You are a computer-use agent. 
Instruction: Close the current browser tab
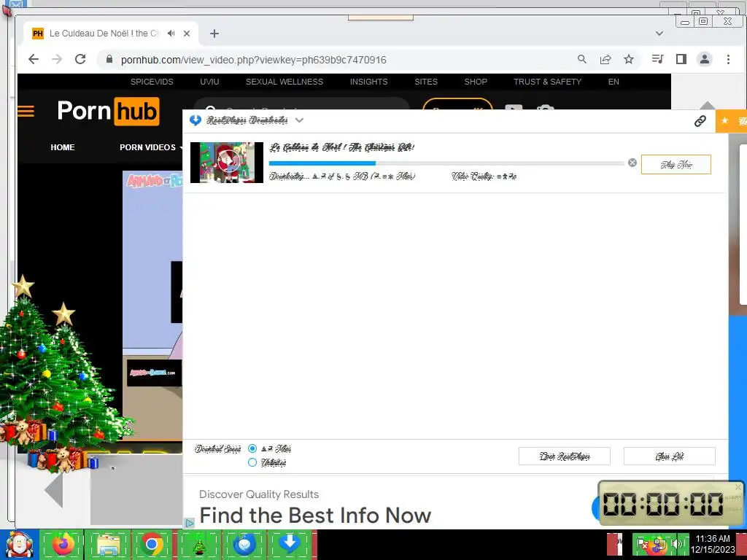click(187, 34)
